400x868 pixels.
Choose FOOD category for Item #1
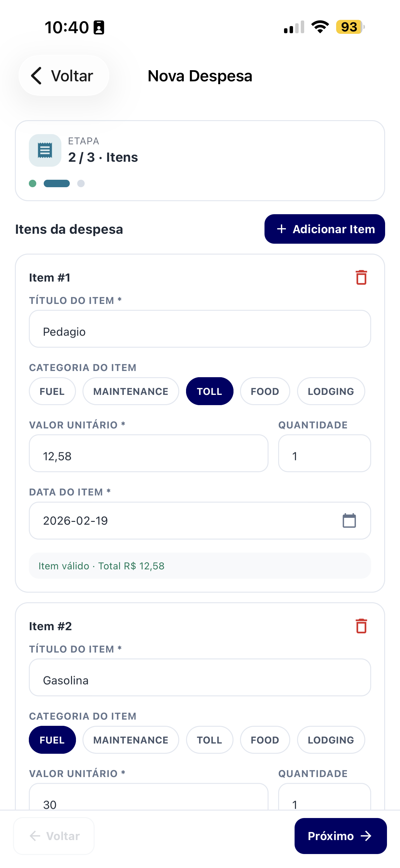point(264,391)
